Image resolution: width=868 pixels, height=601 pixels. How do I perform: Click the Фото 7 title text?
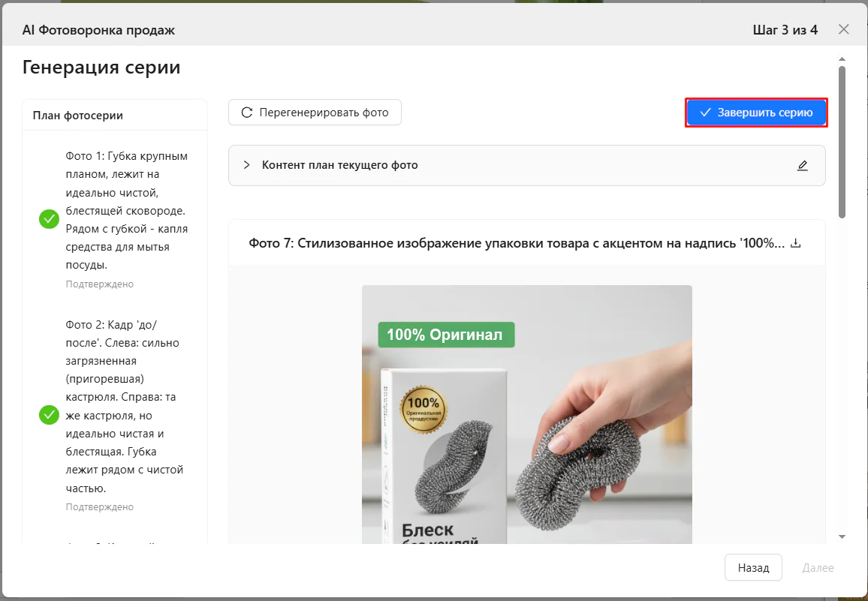(x=517, y=243)
